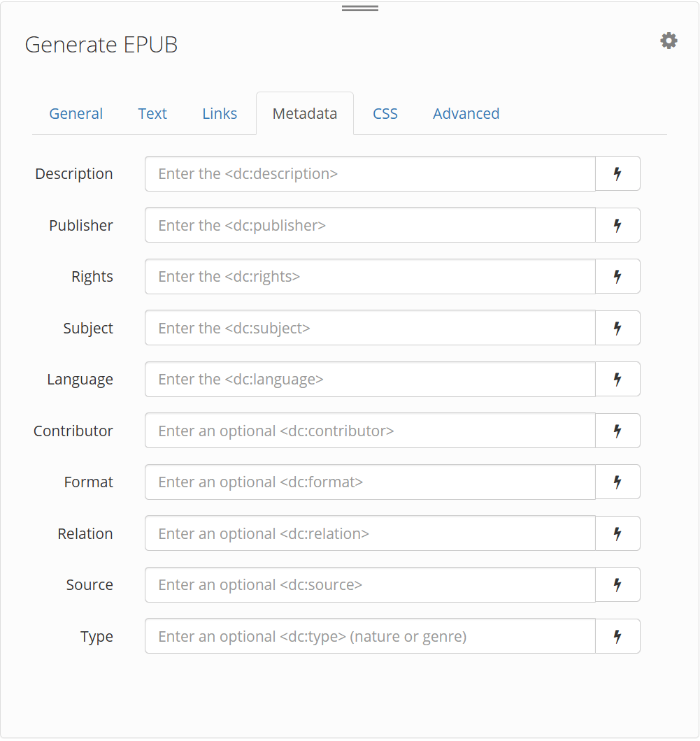Open the Text tab
The width and height of the screenshot is (700, 741).
coord(152,113)
